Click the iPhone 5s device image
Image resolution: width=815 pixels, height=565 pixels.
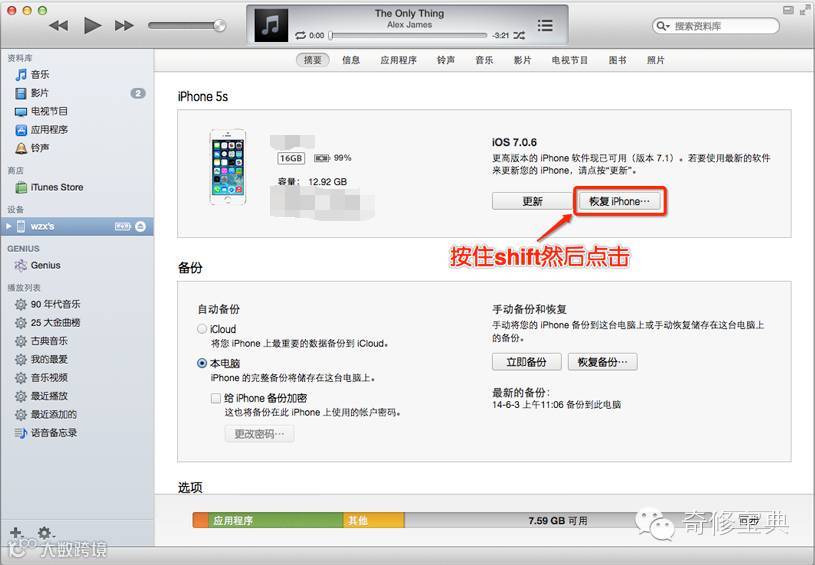(228, 167)
